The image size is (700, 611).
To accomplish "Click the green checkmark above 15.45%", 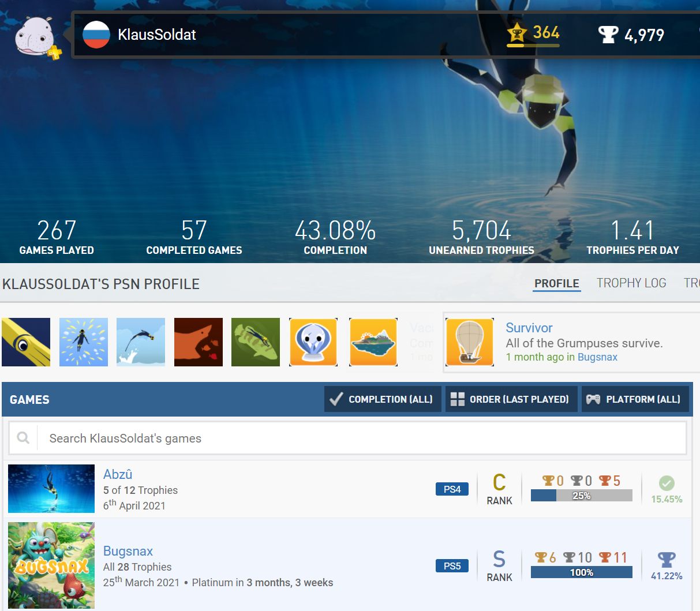I will (667, 483).
